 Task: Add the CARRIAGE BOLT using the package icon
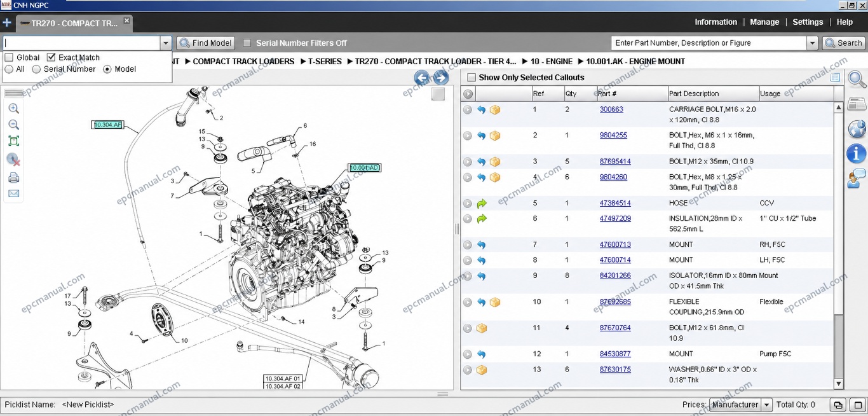(495, 109)
